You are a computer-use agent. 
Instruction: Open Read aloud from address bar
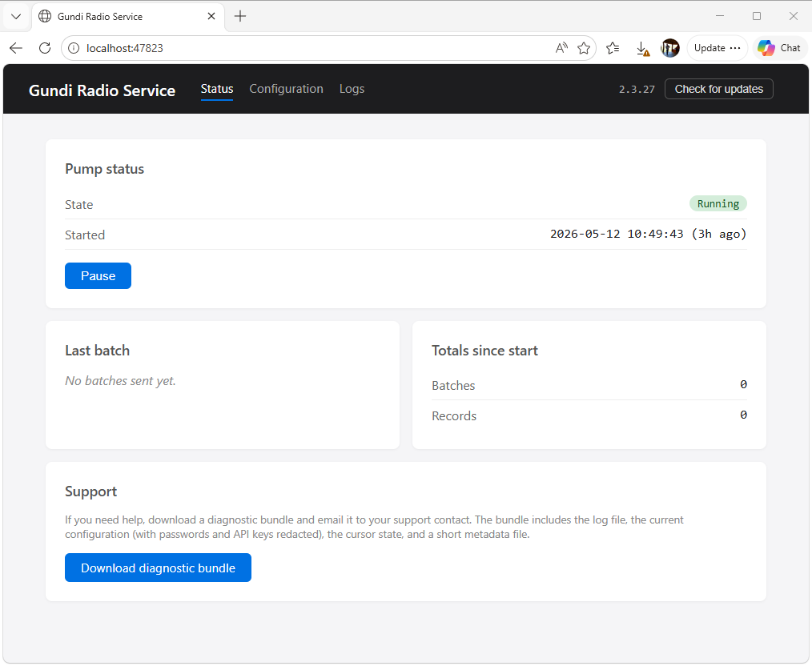561,48
